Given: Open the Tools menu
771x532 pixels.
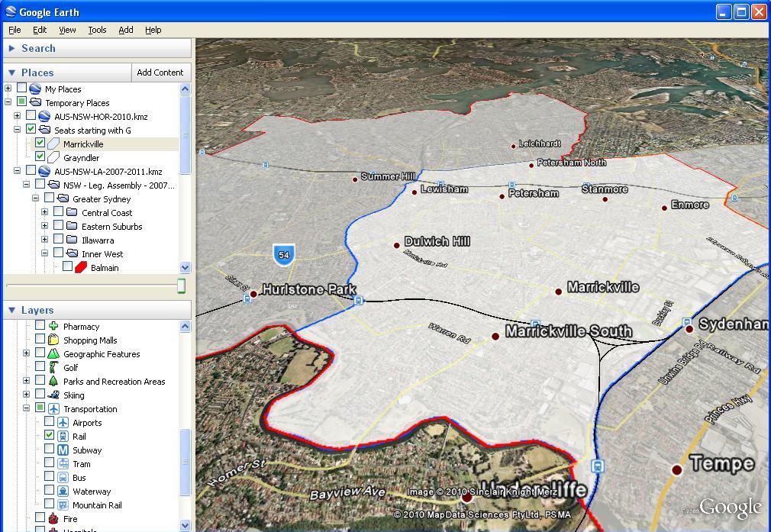Looking at the screenshot, I should [97, 30].
